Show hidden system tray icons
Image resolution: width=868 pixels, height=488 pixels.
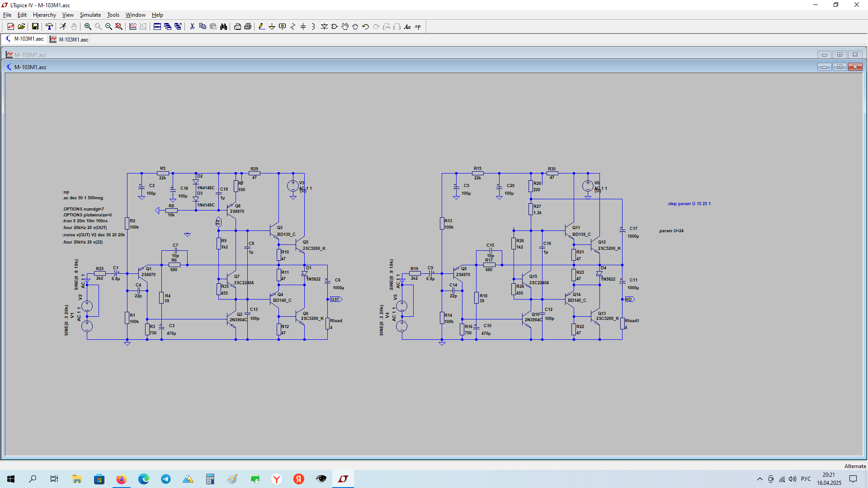[x=759, y=479]
